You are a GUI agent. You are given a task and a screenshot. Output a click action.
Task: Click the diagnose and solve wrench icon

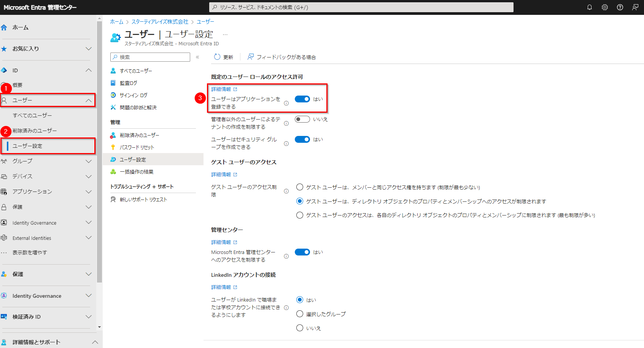point(113,107)
